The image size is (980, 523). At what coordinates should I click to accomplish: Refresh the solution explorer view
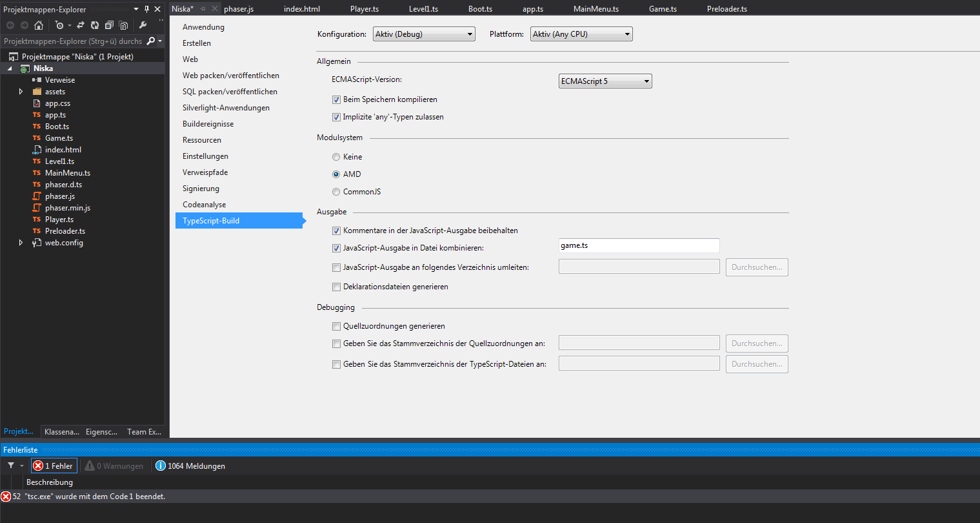click(95, 25)
